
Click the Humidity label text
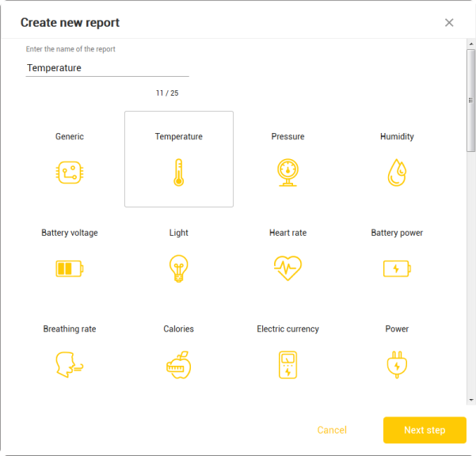pyautogui.click(x=397, y=136)
